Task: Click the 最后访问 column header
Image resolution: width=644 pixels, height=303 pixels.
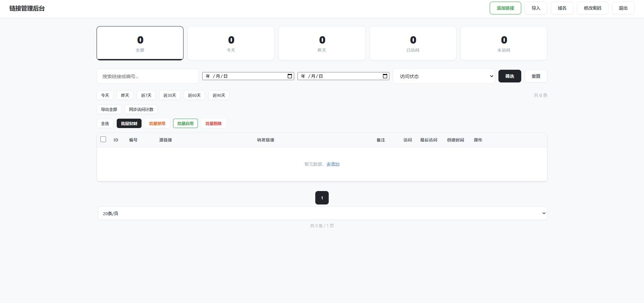Action: pos(429,140)
